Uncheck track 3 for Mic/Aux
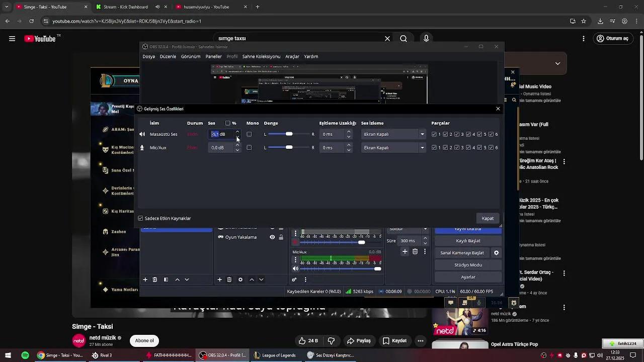 (457, 148)
